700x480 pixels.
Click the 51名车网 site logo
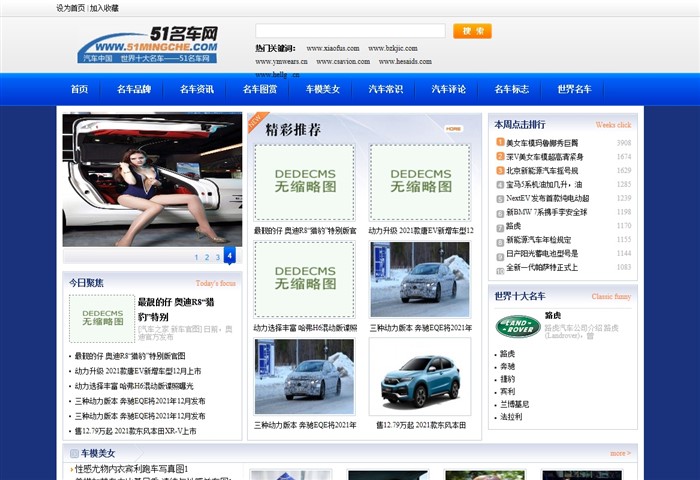(x=148, y=45)
